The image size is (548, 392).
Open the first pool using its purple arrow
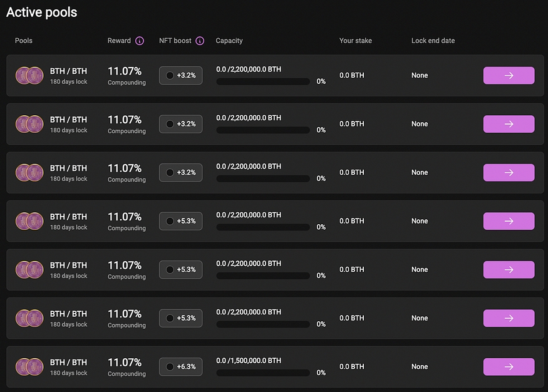pyautogui.click(x=509, y=75)
